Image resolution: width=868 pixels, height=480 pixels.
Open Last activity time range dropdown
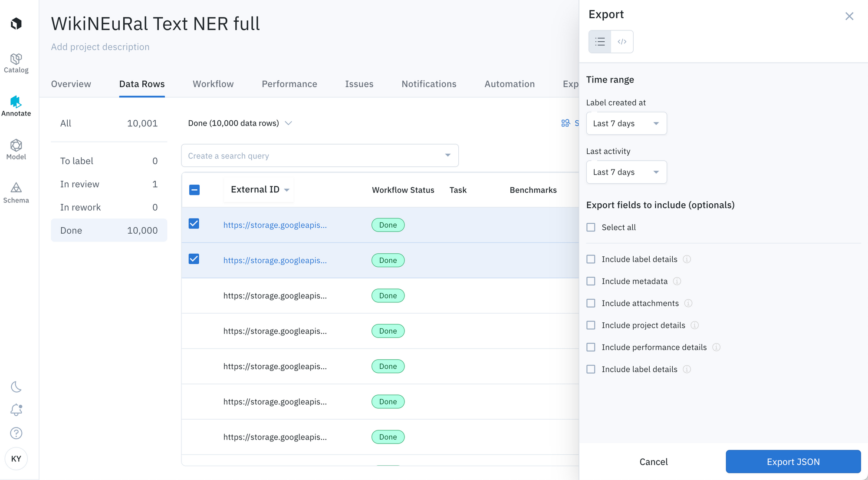click(626, 172)
